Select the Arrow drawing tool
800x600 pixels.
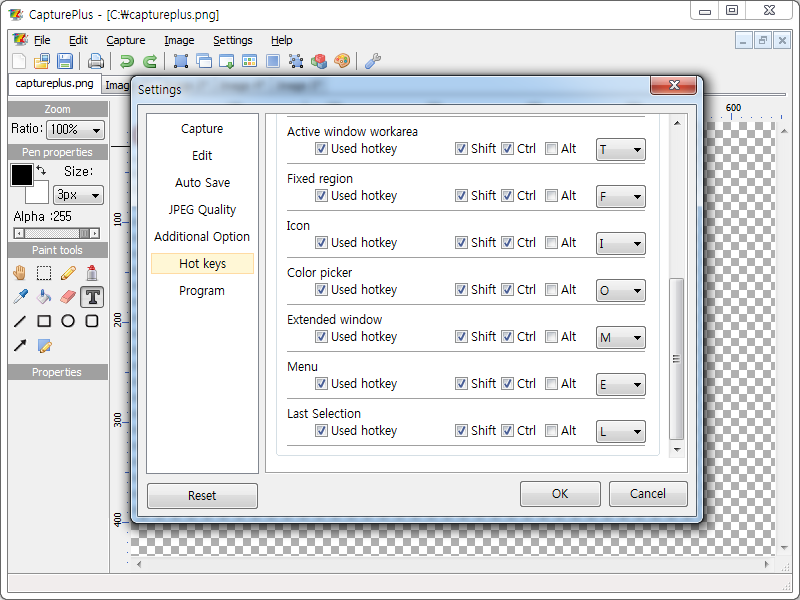click(x=20, y=345)
